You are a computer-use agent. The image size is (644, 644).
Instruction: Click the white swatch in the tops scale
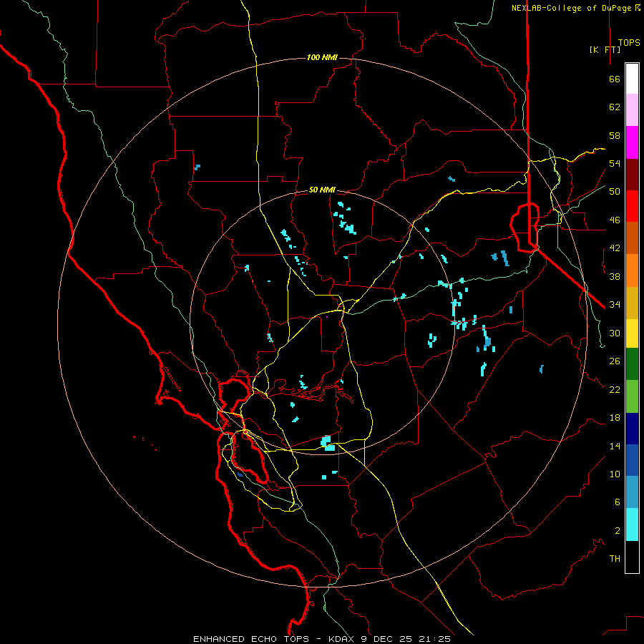coord(632,79)
